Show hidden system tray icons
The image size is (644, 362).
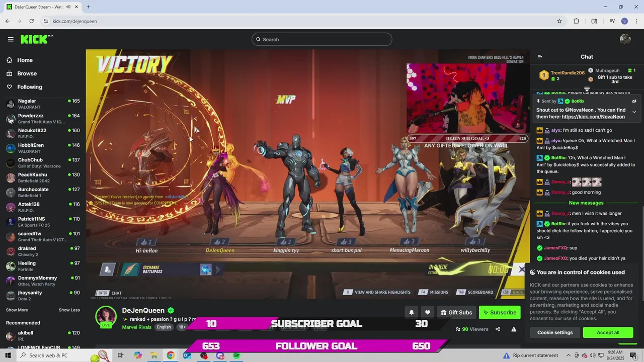point(569,355)
